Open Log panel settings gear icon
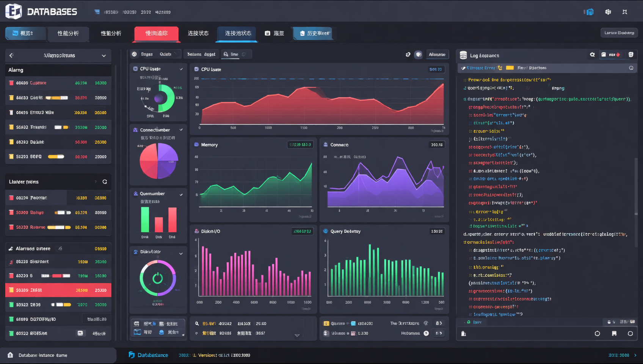The width and height of the screenshot is (643, 364). pos(592,55)
